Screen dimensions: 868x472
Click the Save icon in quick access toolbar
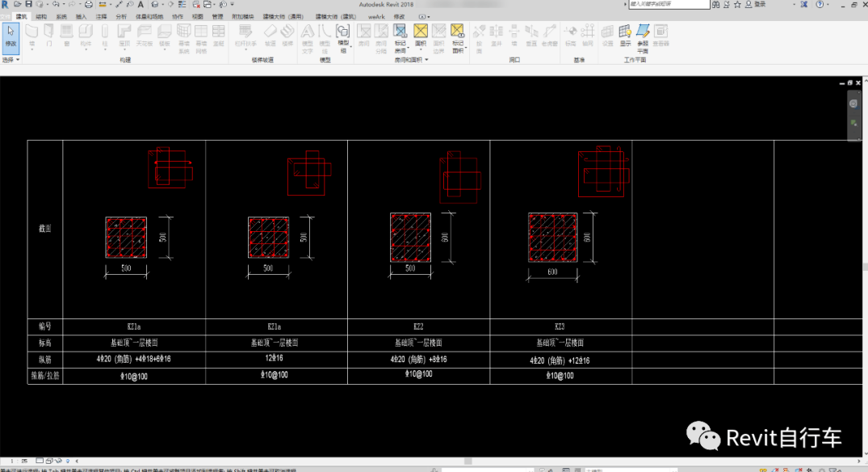(29, 4)
